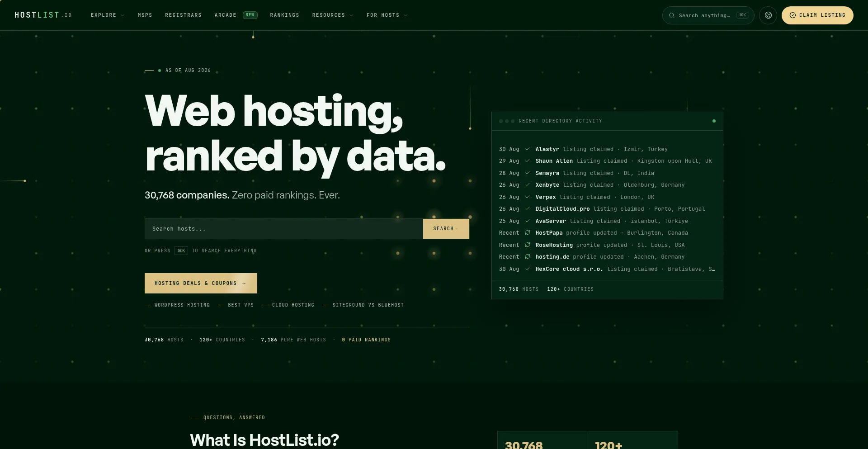Click the Recent Directory Activity panel title
The height and width of the screenshot is (449, 868).
[x=560, y=121]
